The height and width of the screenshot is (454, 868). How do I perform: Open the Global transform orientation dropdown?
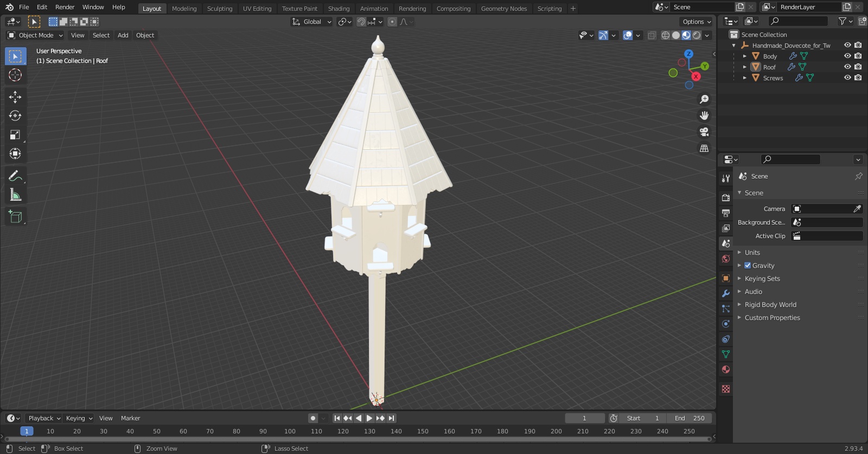[x=311, y=22]
